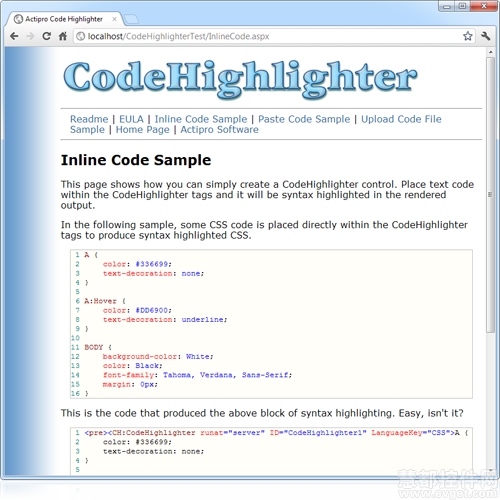The image size is (500, 500).
Task: Click the CodeHighlighter logo banner
Action: 240,79
